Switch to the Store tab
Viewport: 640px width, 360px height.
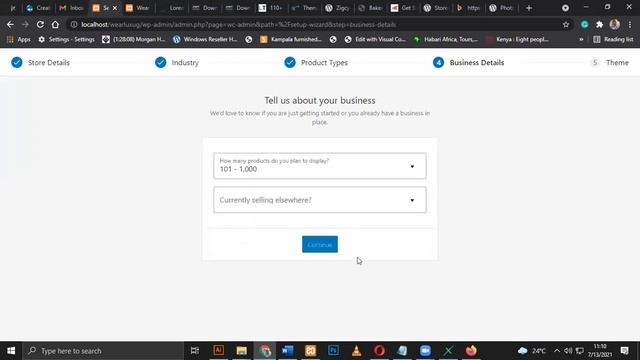click(x=436, y=8)
